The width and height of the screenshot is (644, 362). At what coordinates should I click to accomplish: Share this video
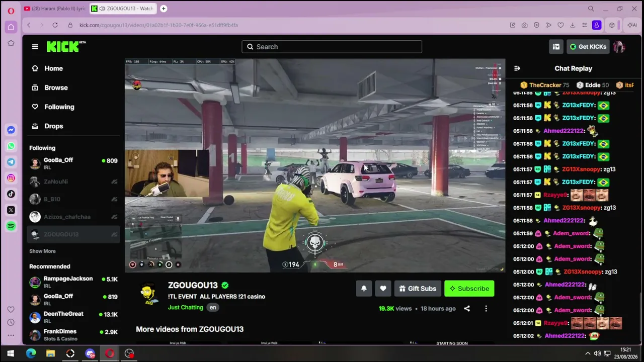467,309
